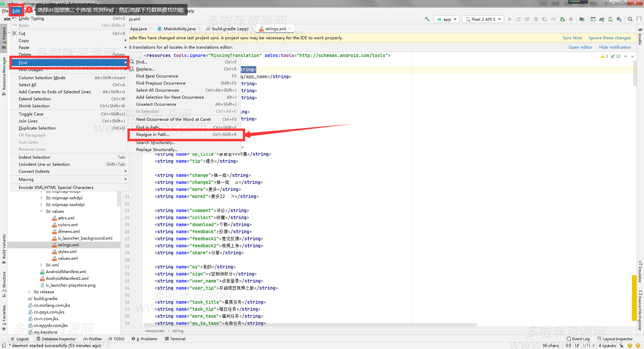Image resolution: width=644 pixels, height=349 pixels.
Task: Open the Project Structure icon
Action: pos(582,19)
